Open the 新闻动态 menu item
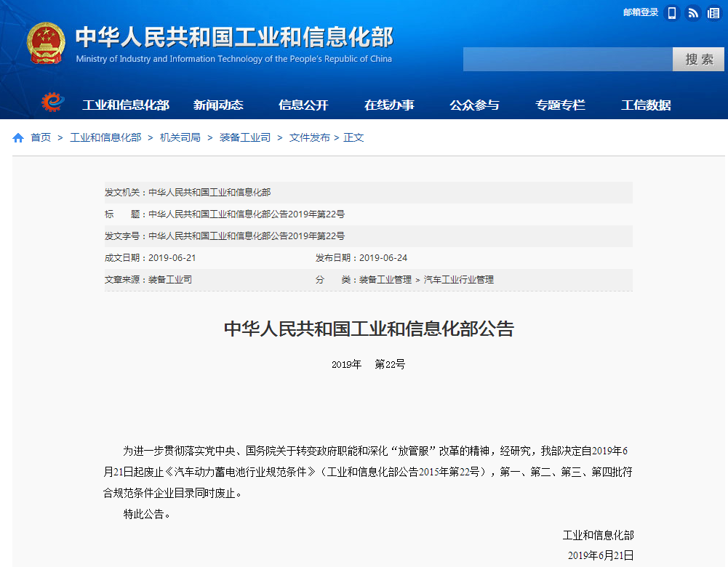728x567 pixels. click(218, 105)
